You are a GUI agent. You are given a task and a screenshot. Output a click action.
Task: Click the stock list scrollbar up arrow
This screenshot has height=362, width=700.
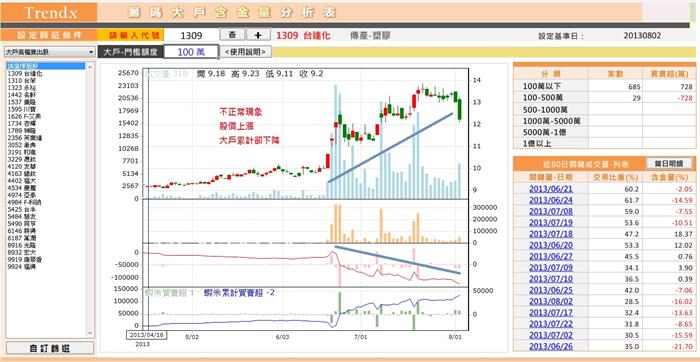pos(91,66)
